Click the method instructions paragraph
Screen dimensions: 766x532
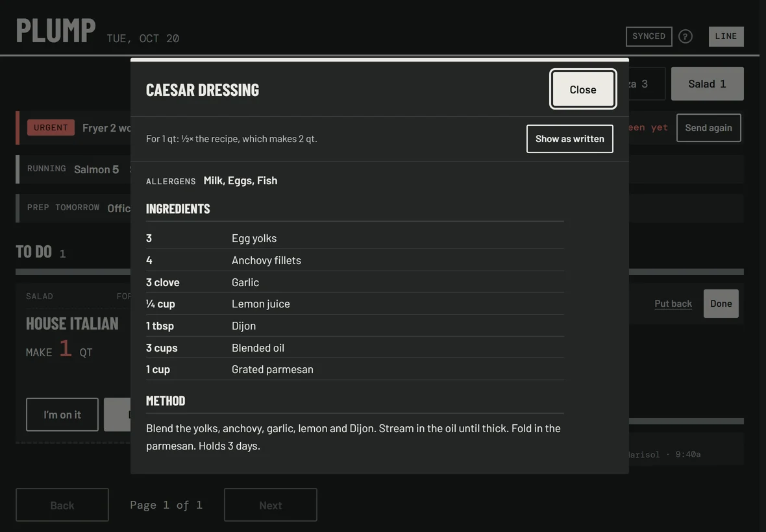pyautogui.click(x=353, y=437)
